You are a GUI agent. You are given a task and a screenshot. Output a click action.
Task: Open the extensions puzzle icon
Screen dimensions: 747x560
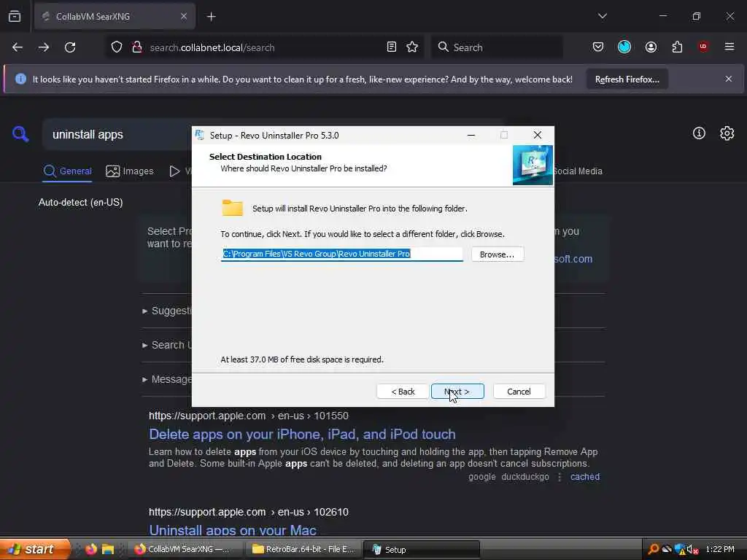click(x=677, y=47)
